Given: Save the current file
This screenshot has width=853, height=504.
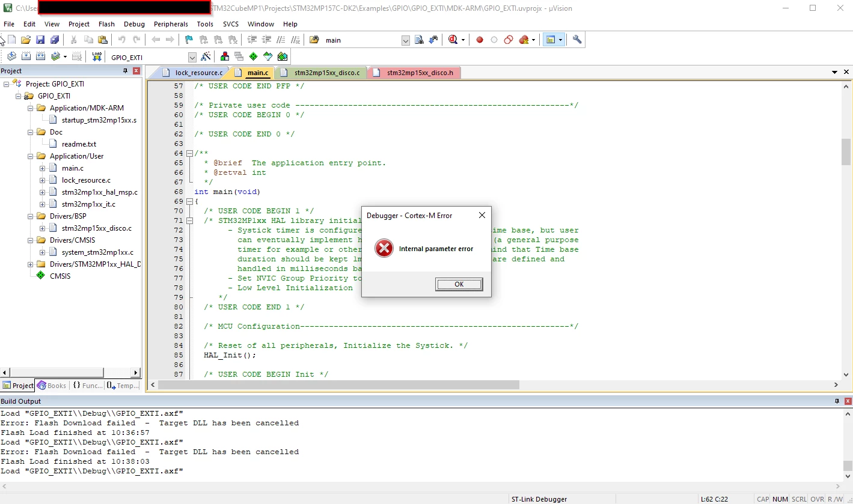Looking at the screenshot, I should [40, 40].
